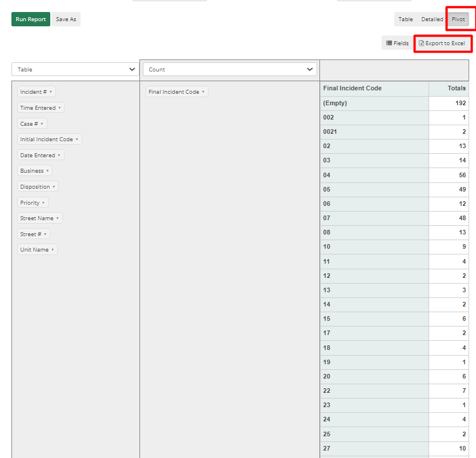This screenshot has height=458, width=476.
Task: Switch to the Detailed tab
Action: click(x=432, y=19)
